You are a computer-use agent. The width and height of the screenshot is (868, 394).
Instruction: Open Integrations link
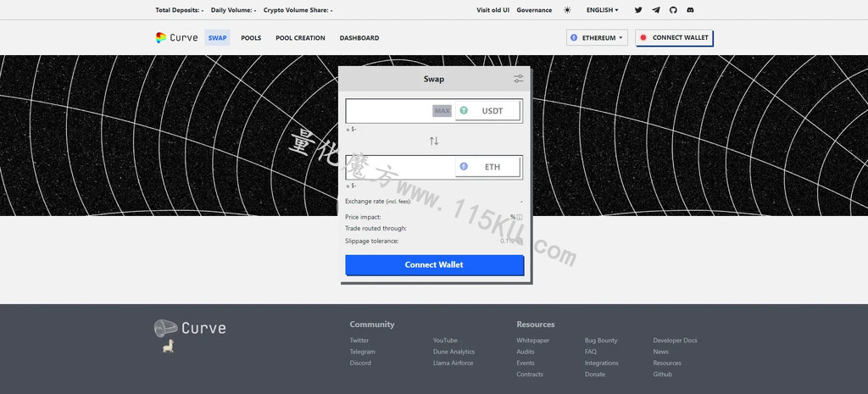click(601, 363)
